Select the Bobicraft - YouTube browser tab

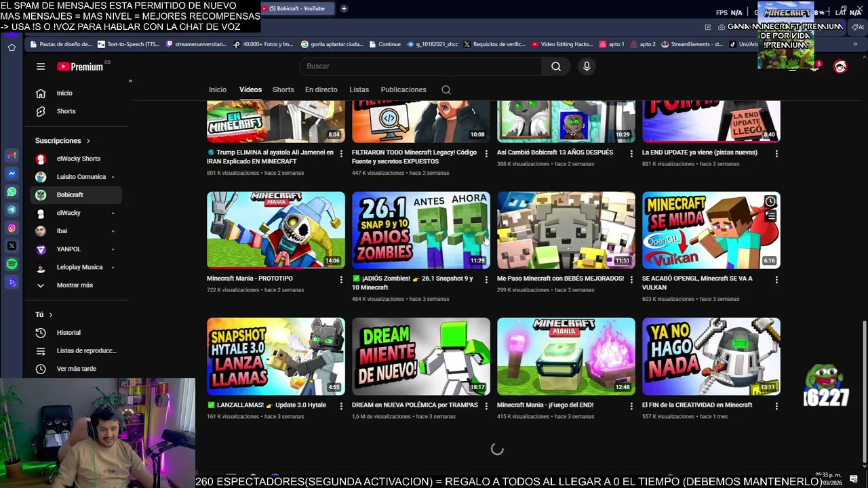click(x=297, y=9)
